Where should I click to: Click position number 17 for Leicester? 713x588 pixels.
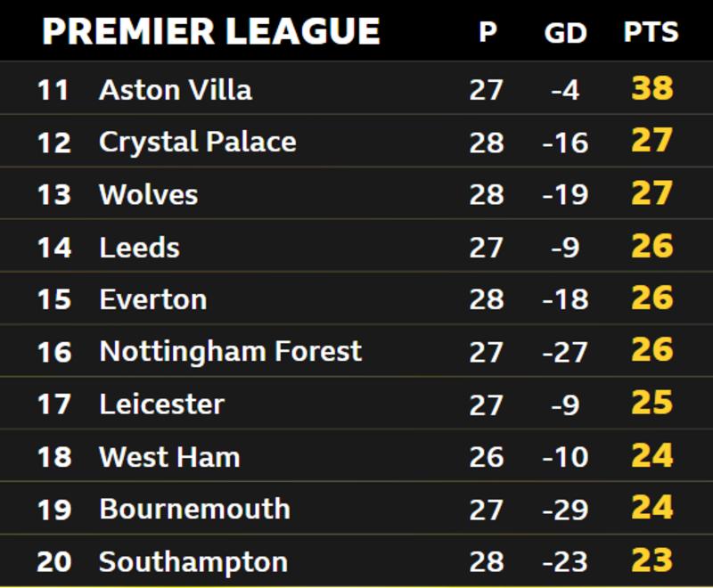tap(54, 404)
